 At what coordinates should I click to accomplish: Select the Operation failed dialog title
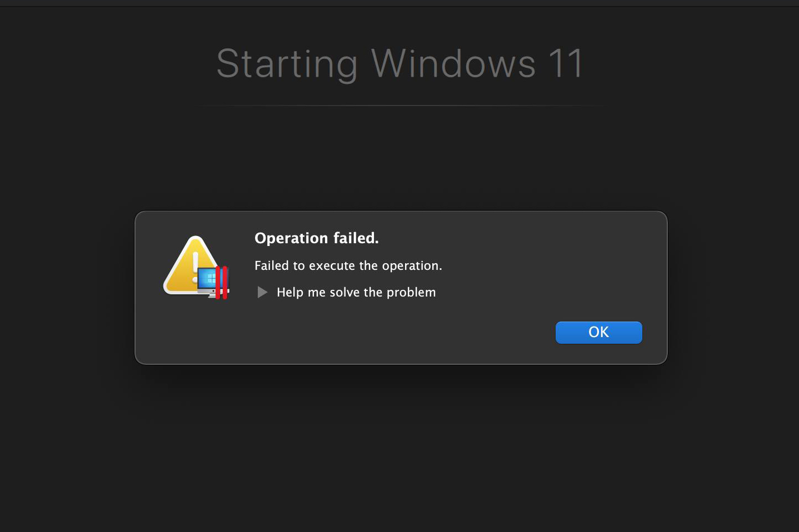[x=317, y=238]
